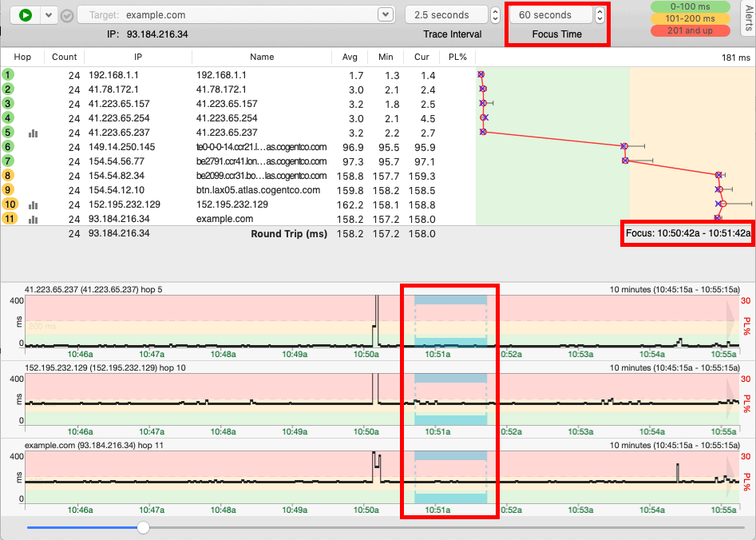Select hop 3 green circle
The width and height of the screenshot is (756, 540).
tap(8, 104)
